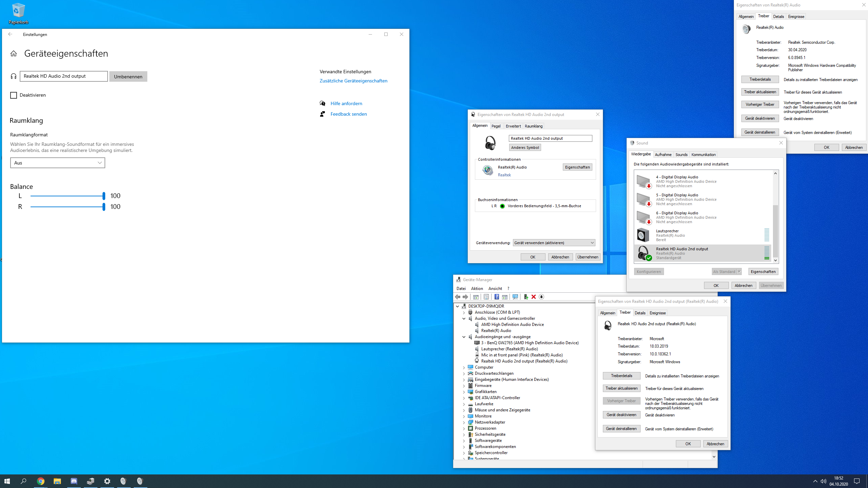868x488 pixels.
Task: Switch to the Pegel tab
Action: [x=496, y=126]
